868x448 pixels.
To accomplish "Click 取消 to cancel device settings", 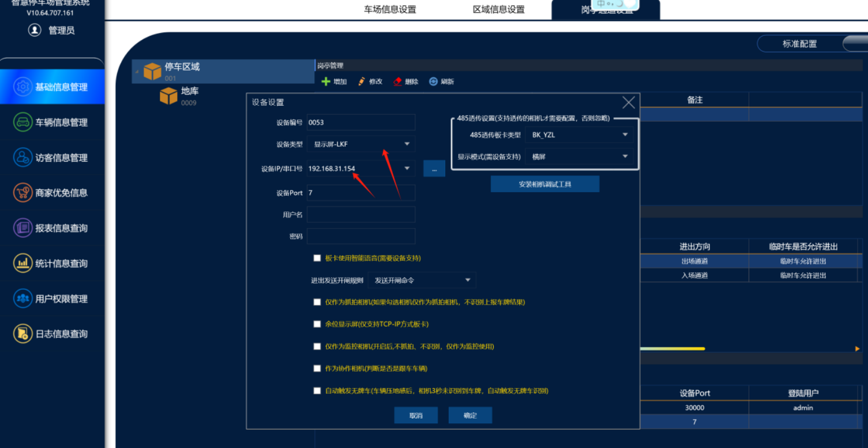I will click(416, 415).
